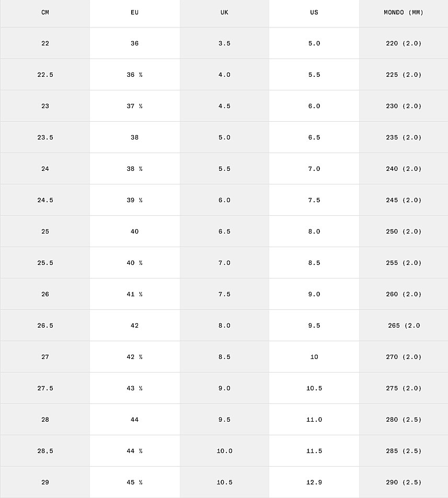Select the US 12.9 cell
Screen dimensions: 448x498
click(x=314, y=482)
